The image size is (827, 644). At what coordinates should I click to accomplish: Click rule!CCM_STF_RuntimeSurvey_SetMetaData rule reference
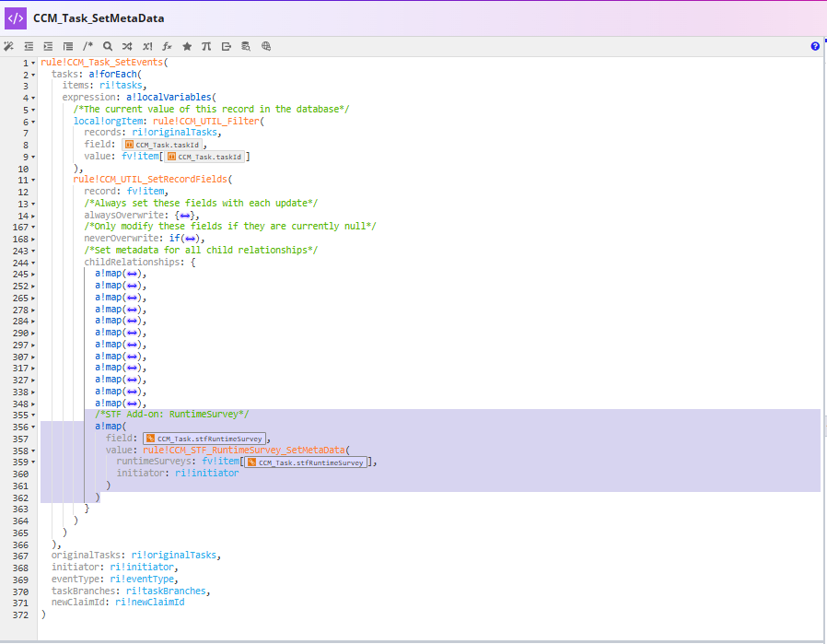(244, 450)
